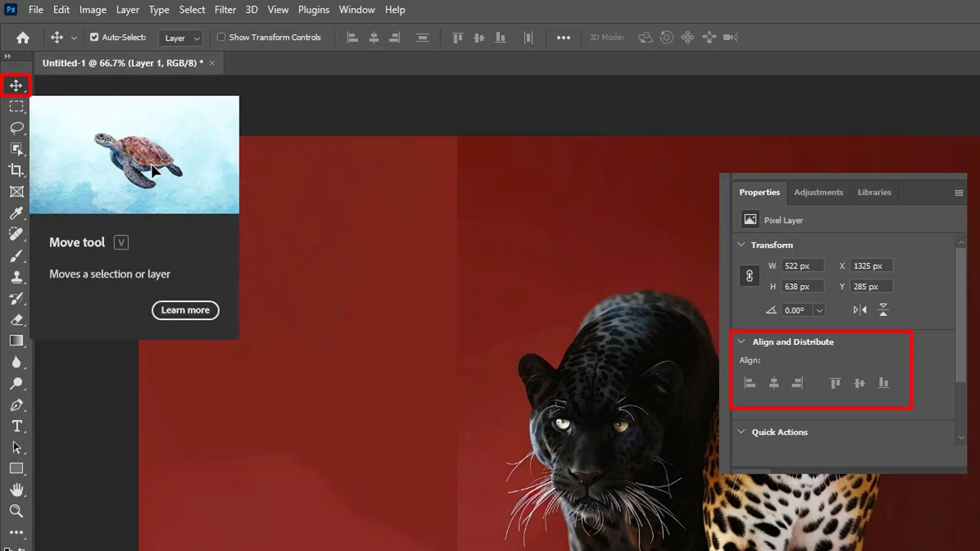Screen dimensions: 980x551
Task: Expand the Transform section
Action: point(741,244)
